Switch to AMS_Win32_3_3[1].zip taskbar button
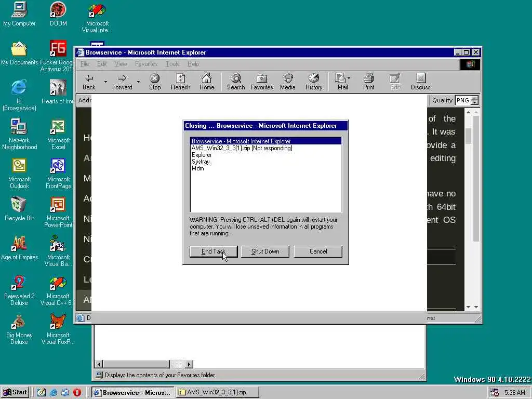 tap(218, 392)
